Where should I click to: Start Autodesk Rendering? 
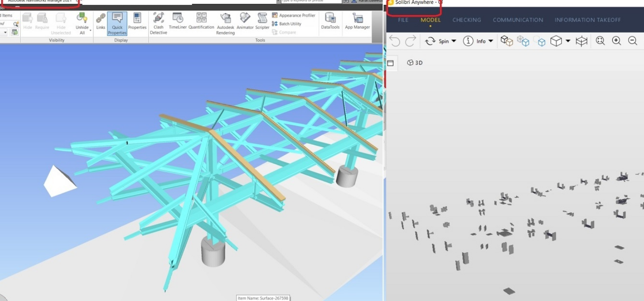coord(225,23)
